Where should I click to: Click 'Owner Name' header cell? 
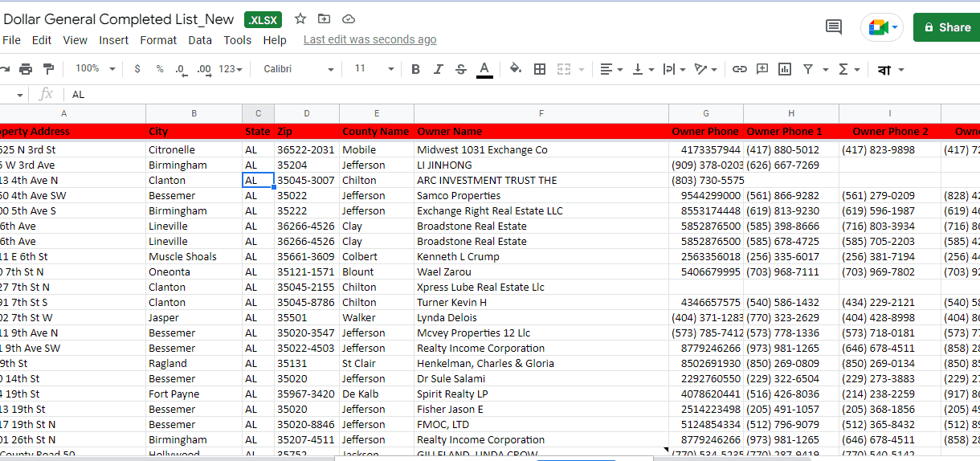click(541, 131)
